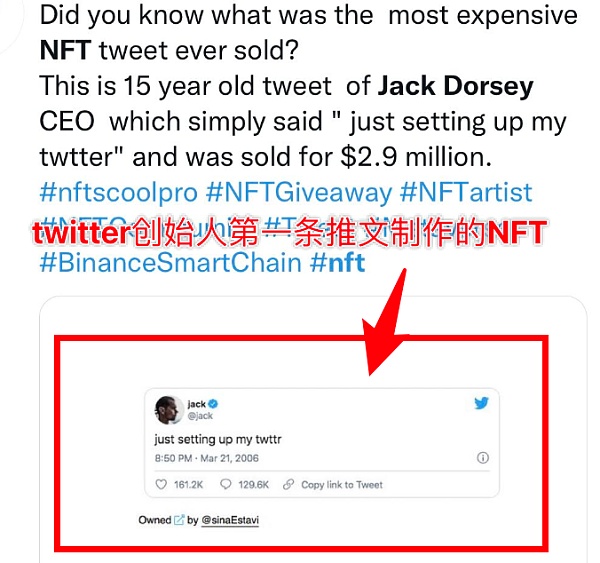The height and width of the screenshot is (563, 600).
Task: Click the heart like icon
Action: click(161, 485)
